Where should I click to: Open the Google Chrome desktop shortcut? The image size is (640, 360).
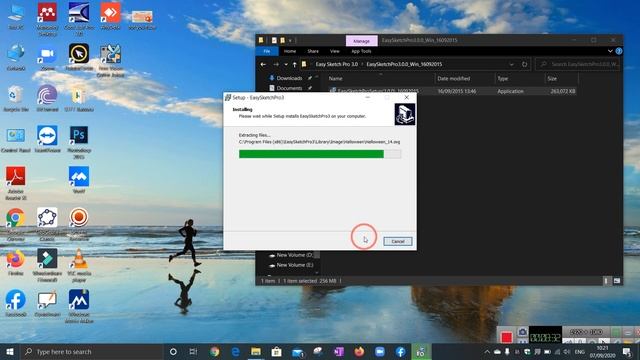pyautogui.click(x=16, y=223)
